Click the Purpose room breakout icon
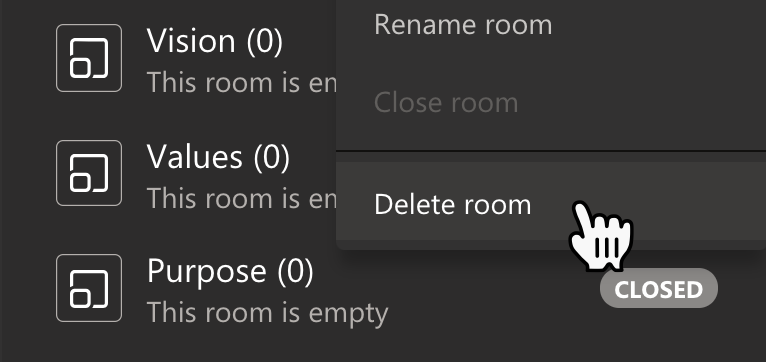The image size is (766, 362). click(x=89, y=288)
